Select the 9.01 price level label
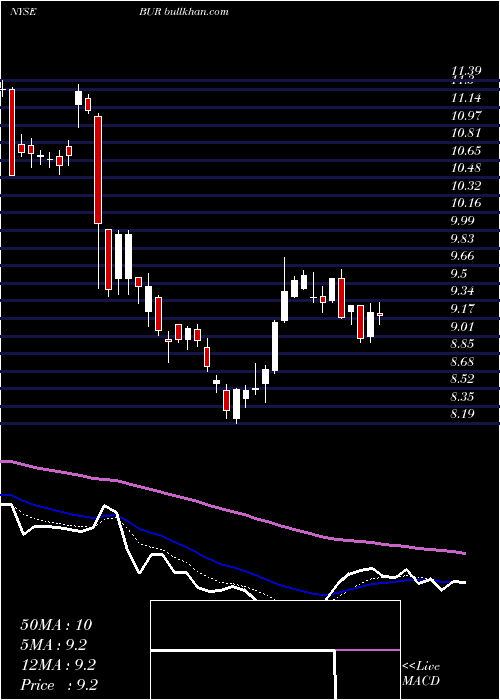Screen dimensions: 500x700 [x=463, y=326]
